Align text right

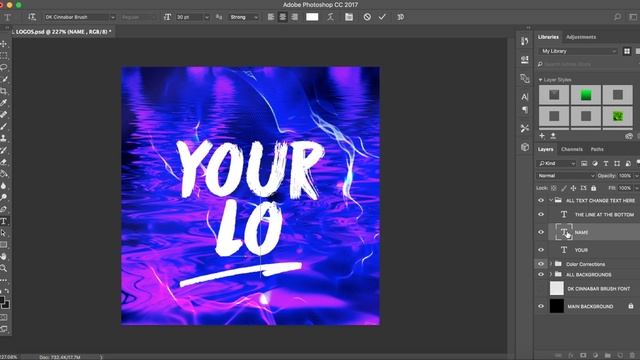(x=294, y=17)
